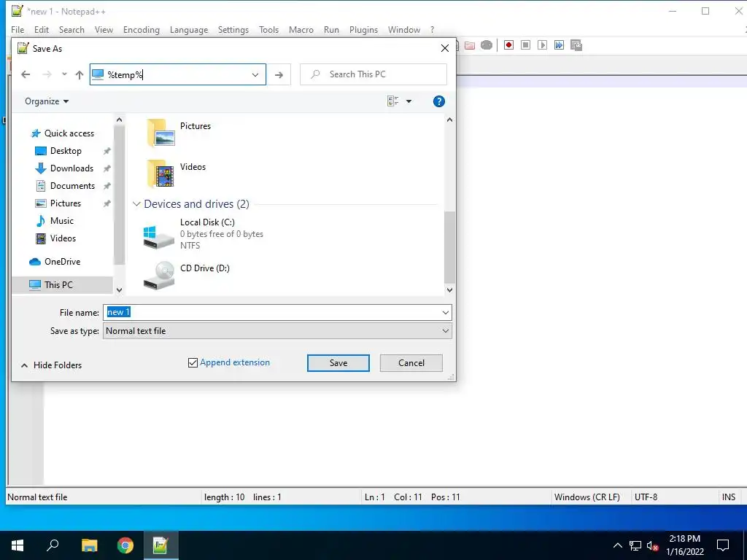The image size is (747, 560).
Task: Select Quick access in navigation pane
Action: (63, 133)
